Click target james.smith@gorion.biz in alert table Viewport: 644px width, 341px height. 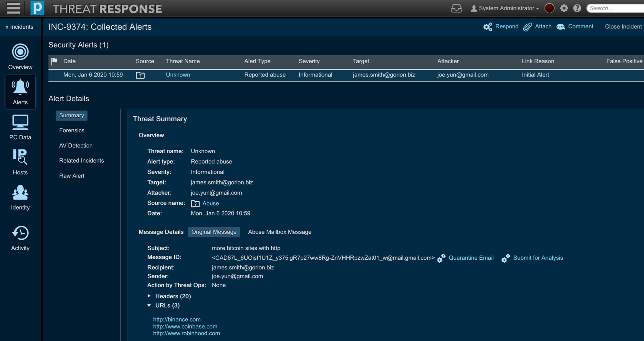(x=384, y=75)
